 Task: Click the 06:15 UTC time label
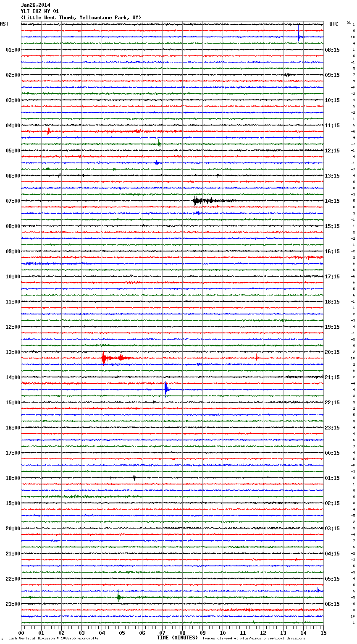[x=332, y=604]
